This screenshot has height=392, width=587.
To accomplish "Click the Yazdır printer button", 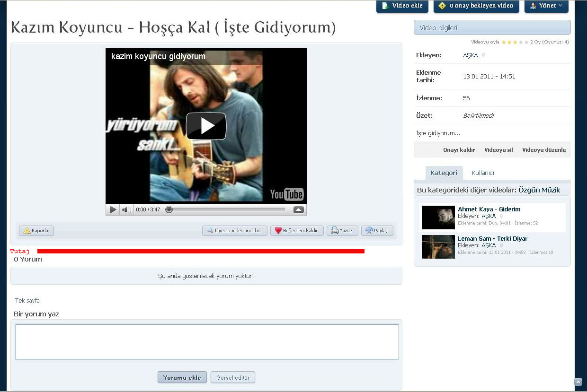I will pyautogui.click(x=342, y=231).
